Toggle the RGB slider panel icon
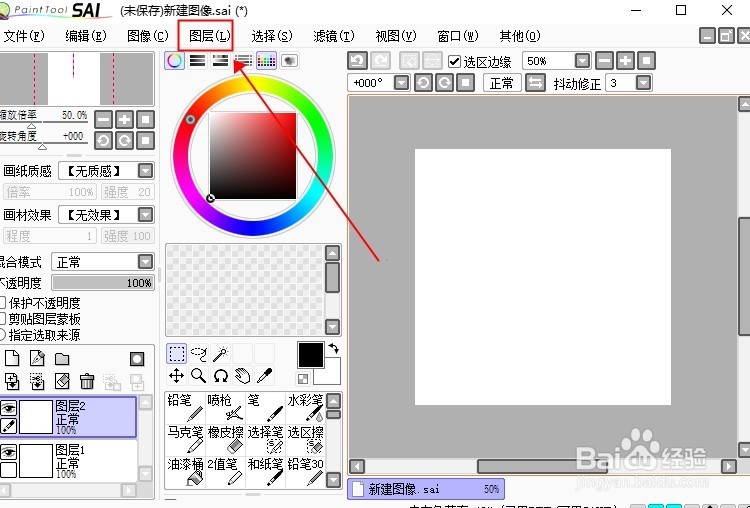The image size is (750, 508). pos(198,61)
